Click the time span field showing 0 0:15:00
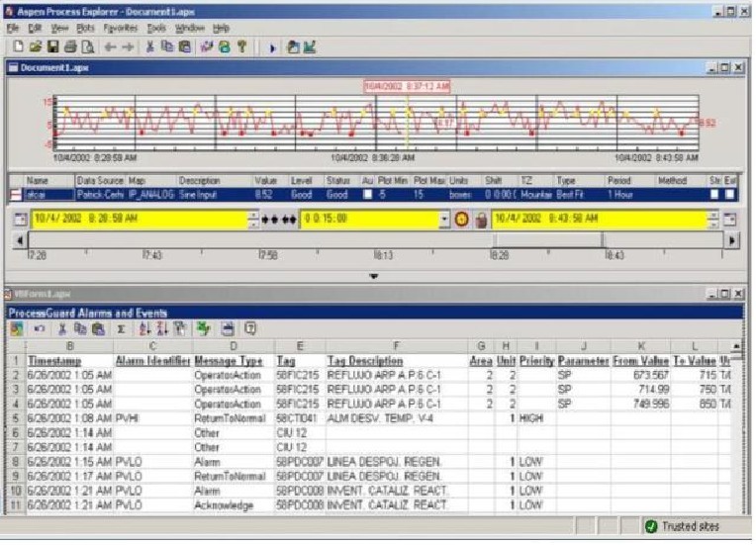The height and width of the screenshot is (545, 756). (370, 220)
